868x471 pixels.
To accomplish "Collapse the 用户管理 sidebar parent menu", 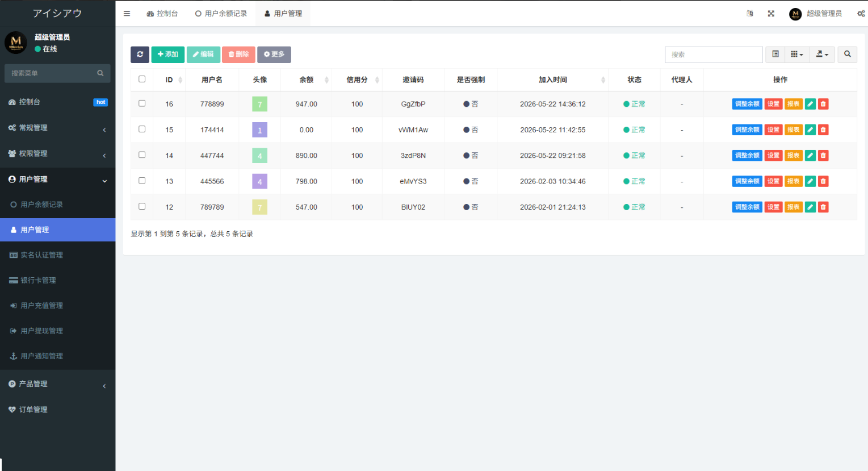I will 57,179.
